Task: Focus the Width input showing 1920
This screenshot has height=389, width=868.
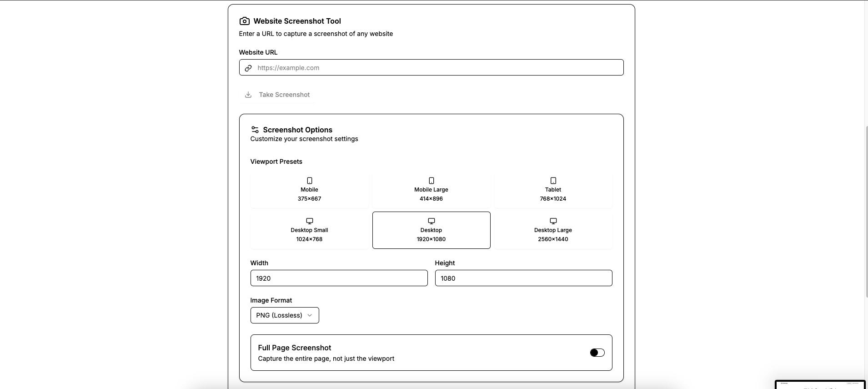Action: 339,278
